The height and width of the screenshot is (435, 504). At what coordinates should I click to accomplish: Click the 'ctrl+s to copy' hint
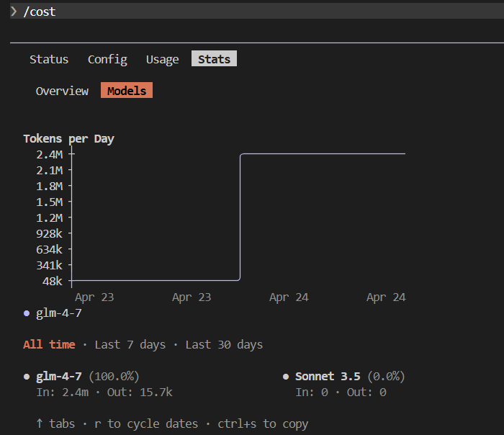263,423
